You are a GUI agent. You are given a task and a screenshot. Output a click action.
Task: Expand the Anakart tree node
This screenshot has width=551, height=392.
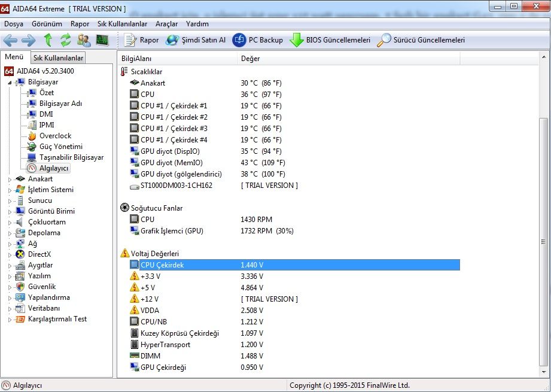click(10, 180)
